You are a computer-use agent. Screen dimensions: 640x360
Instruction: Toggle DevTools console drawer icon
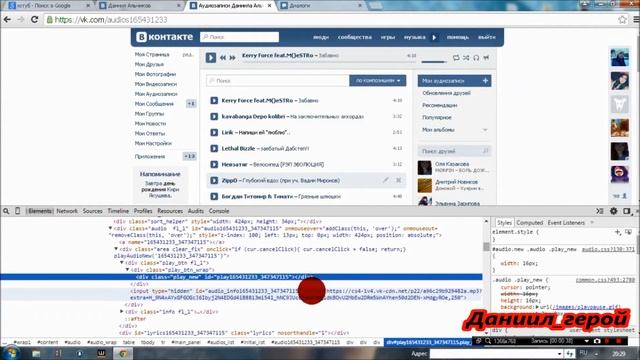[600, 211]
